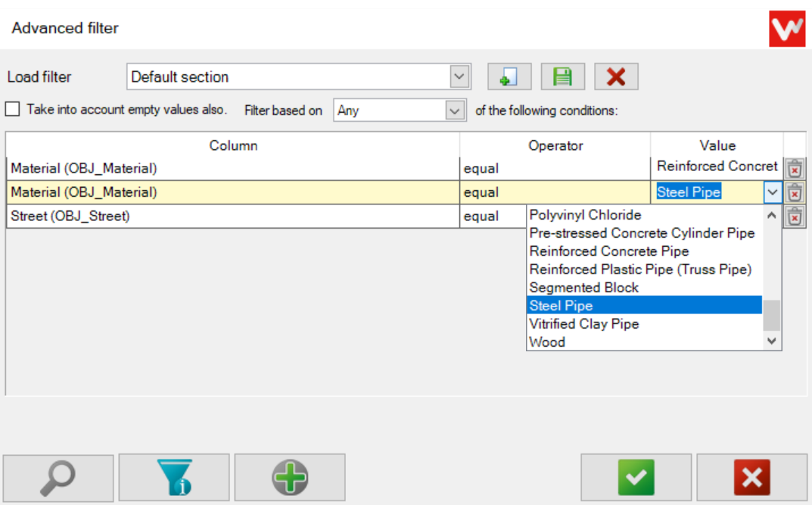Remove the Street (OBJ_Street) condition row

point(795,217)
